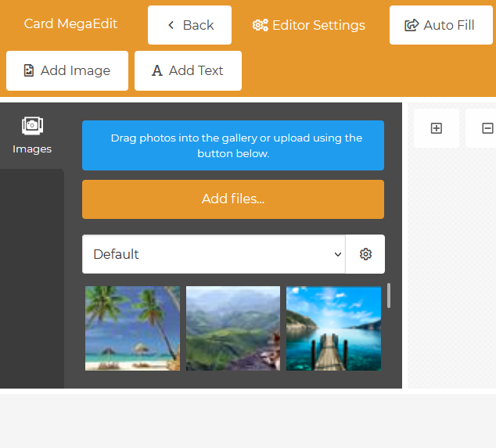Click the gear icon next to Default dropdown
The height and width of the screenshot is (448, 496).
tap(365, 254)
